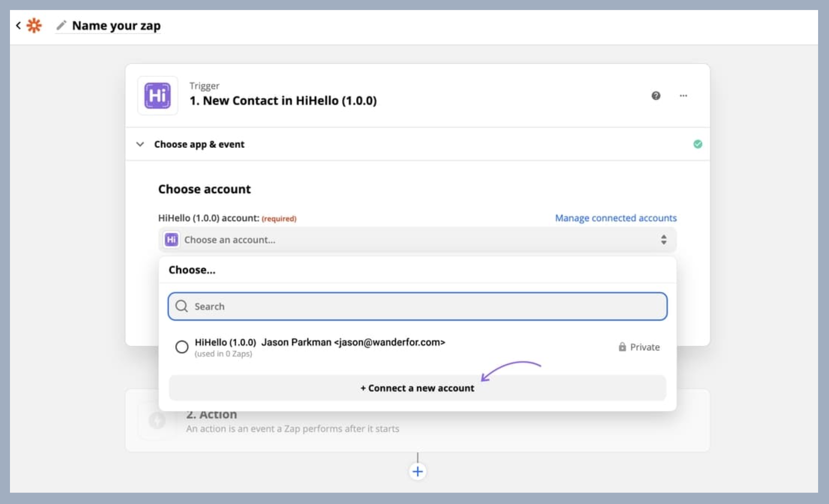This screenshot has height=504, width=829.
Task: Open help with the question mark icon
Action: pos(656,96)
